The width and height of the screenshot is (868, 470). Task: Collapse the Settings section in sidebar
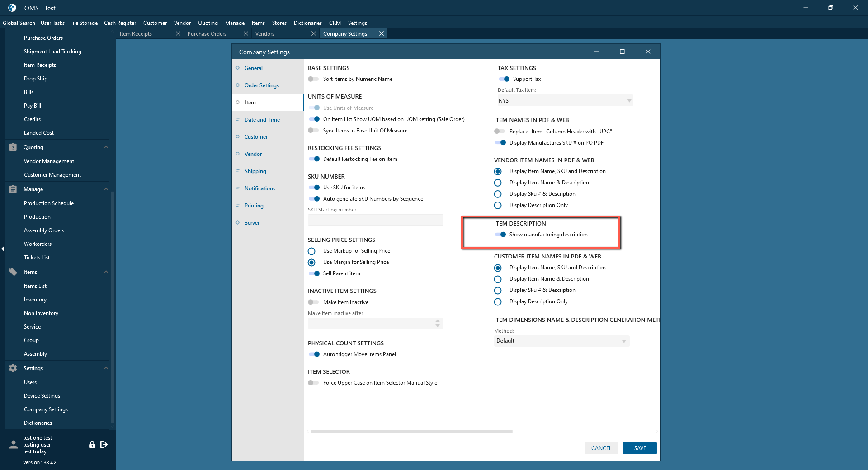coord(106,368)
